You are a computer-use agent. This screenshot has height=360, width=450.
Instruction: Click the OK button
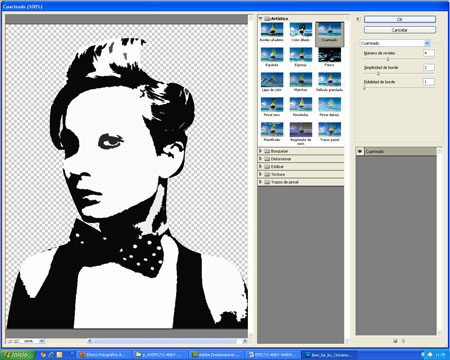coord(400,19)
